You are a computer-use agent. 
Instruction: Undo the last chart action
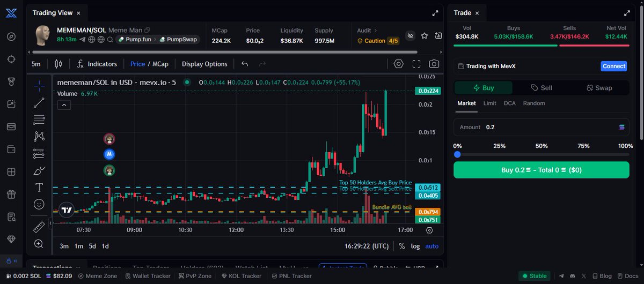coord(245,64)
